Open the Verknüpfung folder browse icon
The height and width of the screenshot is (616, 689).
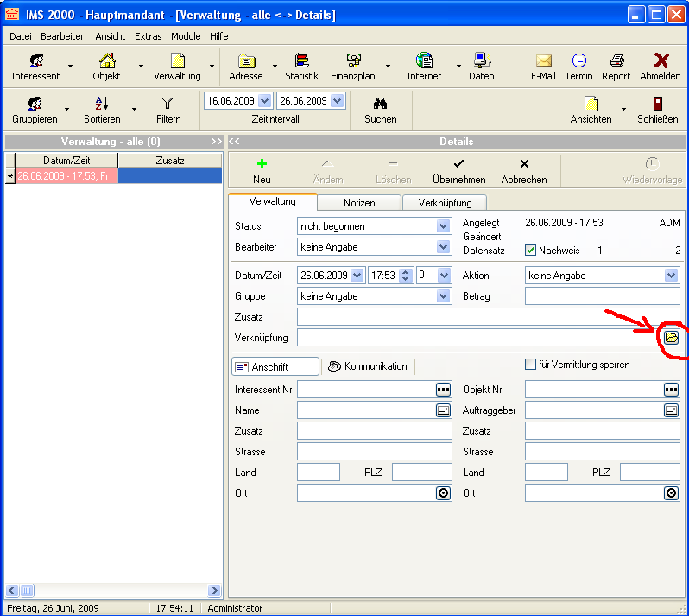671,337
